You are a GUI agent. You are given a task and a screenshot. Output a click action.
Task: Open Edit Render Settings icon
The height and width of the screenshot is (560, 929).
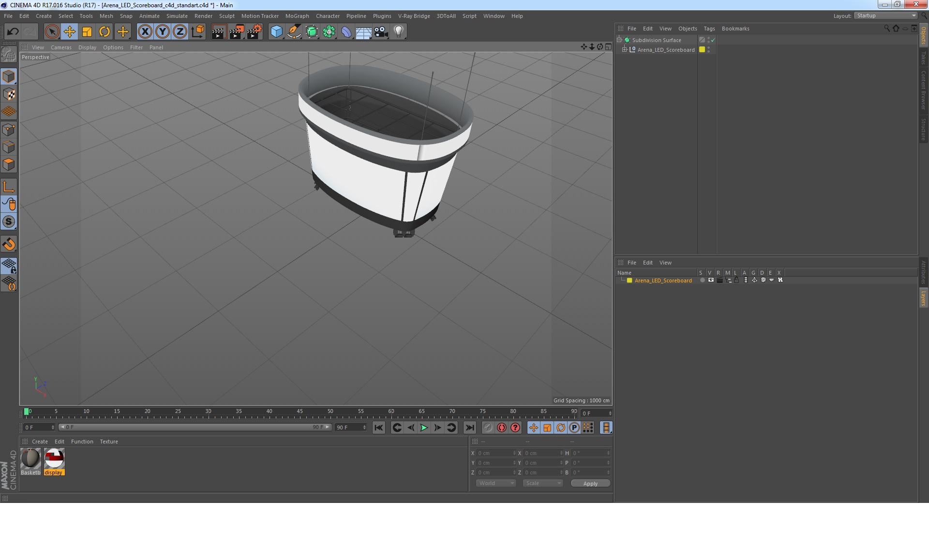coord(255,32)
